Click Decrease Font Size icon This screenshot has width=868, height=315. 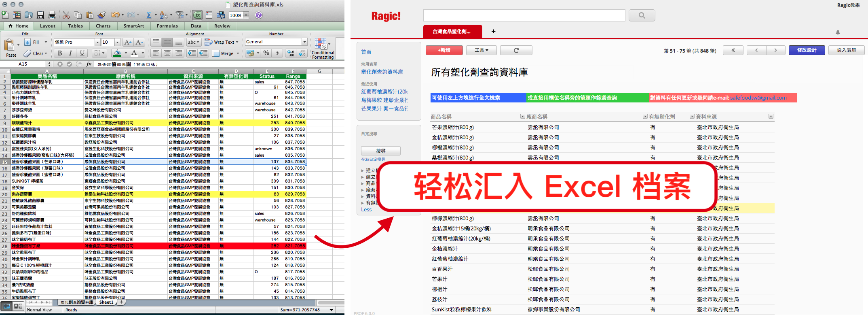tap(139, 42)
